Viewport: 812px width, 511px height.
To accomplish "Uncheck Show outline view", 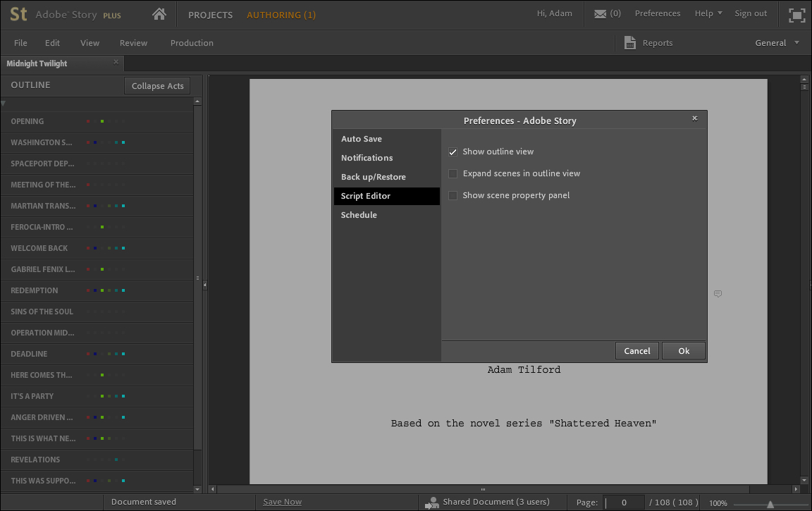I will point(453,152).
